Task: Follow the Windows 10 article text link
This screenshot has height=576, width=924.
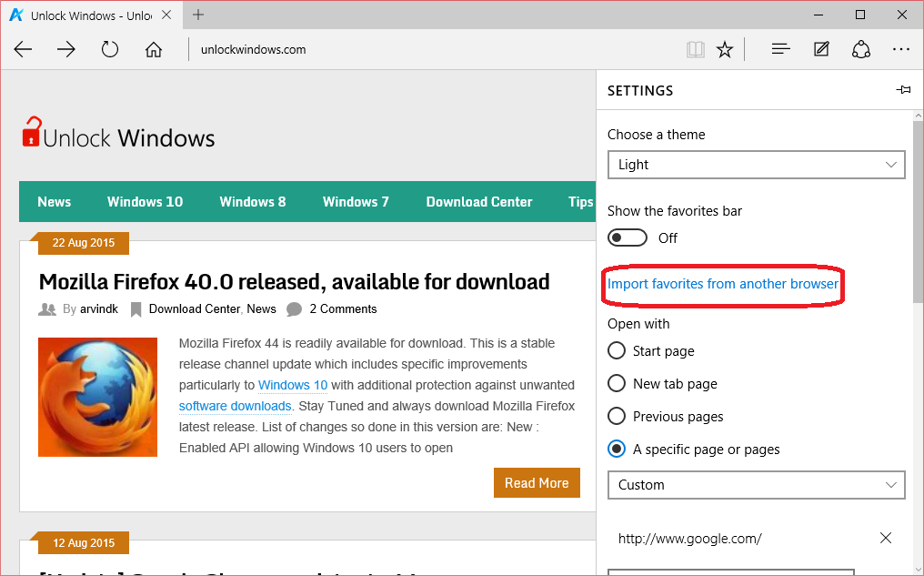Action: pos(293,385)
